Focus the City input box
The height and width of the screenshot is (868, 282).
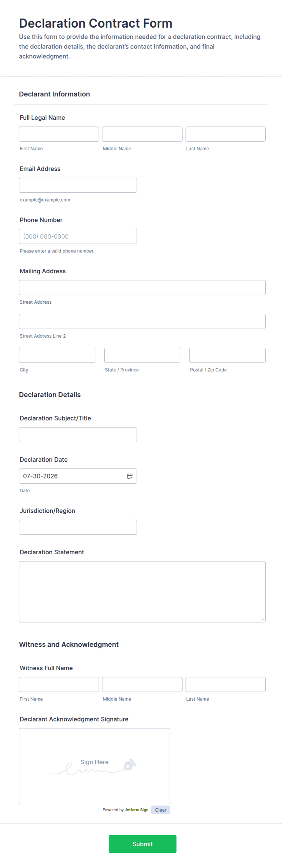[x=57, y=355]
